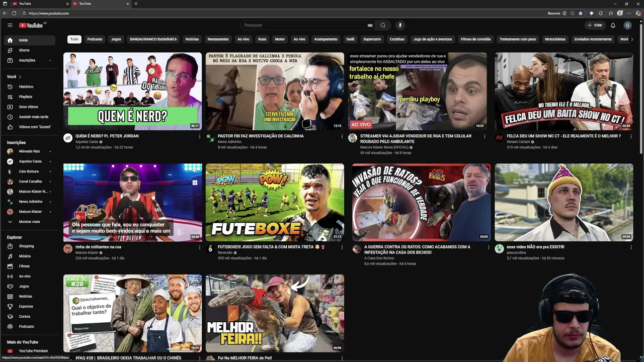644x362 pixels.
Task: Open the account avatar menu
Action: (627, 25)
